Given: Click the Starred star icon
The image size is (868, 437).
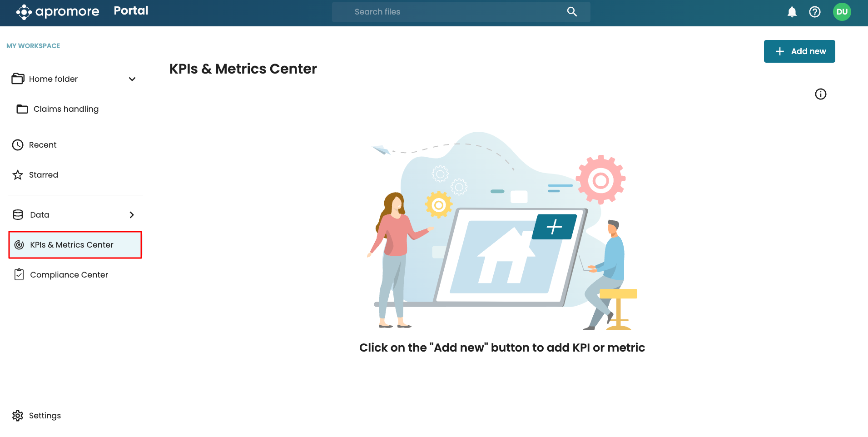Looking at the screenshot, I should pyautogui.click(x=18, y=175).
